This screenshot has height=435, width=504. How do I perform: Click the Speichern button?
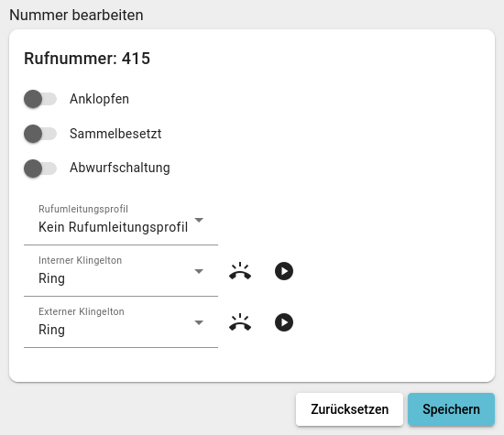point(451,409)
